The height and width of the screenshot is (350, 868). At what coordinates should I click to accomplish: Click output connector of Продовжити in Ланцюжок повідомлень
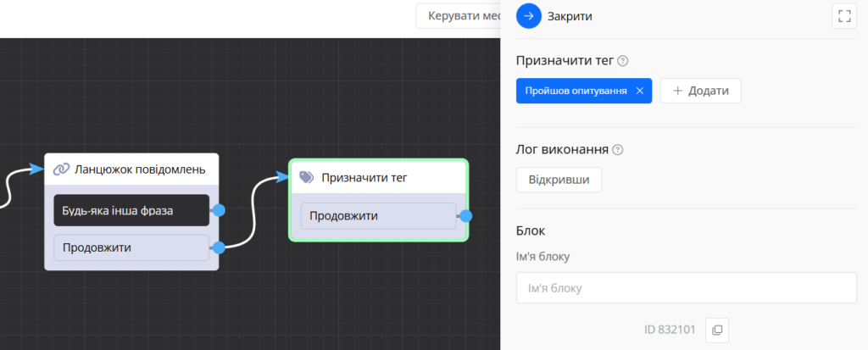[x=219, y=247]
